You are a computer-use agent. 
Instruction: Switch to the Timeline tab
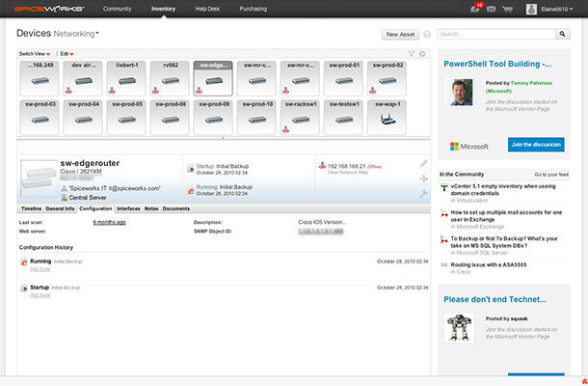coord(31,208)
